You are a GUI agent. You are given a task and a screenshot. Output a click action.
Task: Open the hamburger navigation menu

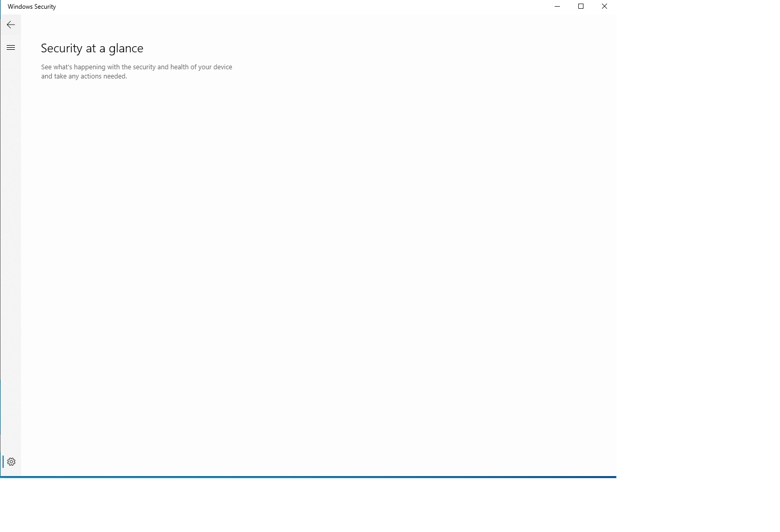coord(11,48)
